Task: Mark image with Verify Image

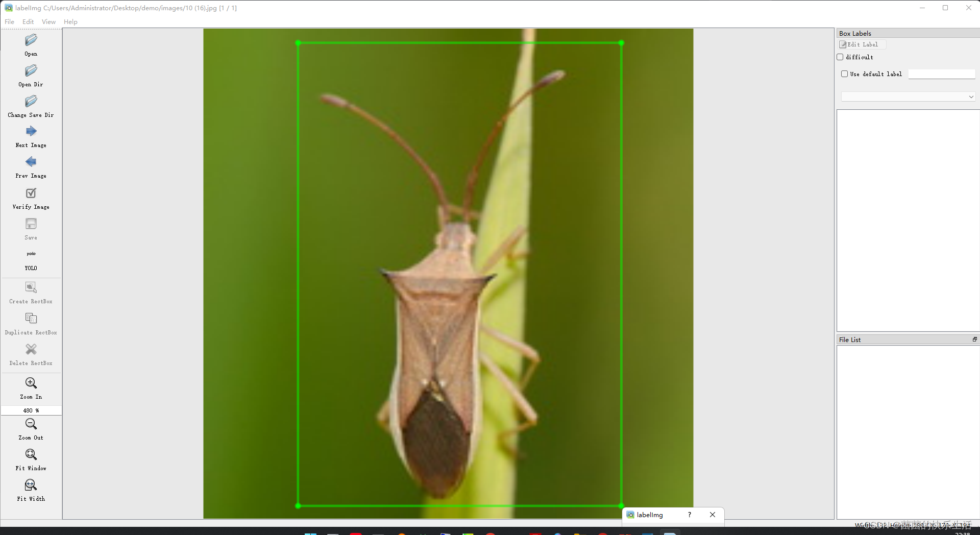Action: (x=31, y=198)
